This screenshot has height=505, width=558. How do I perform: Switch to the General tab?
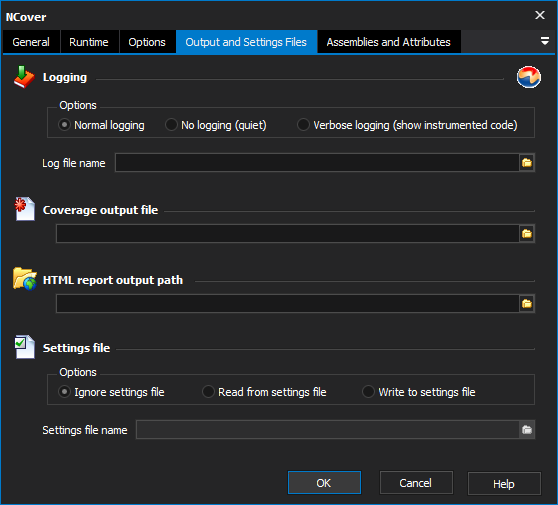pyautogui.click(x=31, y=42)
